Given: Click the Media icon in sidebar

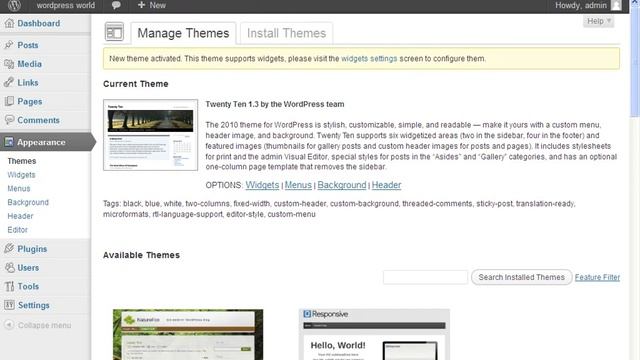Looking at the screenshot, I should click(x=9, y=64).
